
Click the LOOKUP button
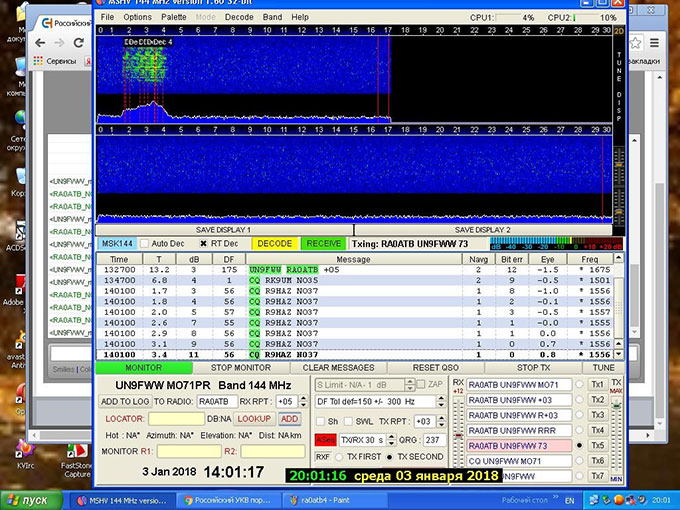click(254, 419)
